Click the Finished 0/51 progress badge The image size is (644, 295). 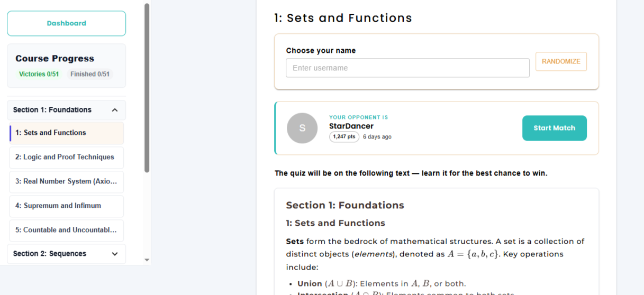pyautogui.click(x=90, y=75)
